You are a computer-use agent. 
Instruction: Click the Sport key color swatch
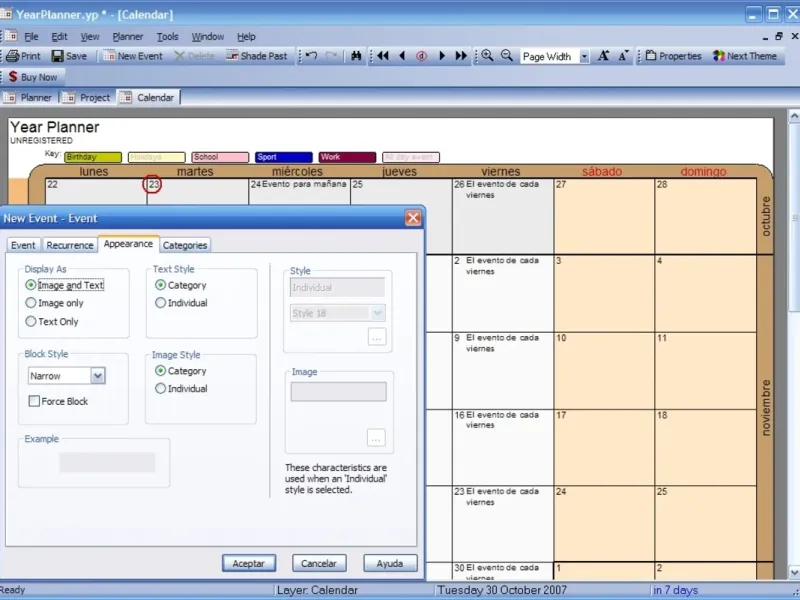click(x=284, y=157)
